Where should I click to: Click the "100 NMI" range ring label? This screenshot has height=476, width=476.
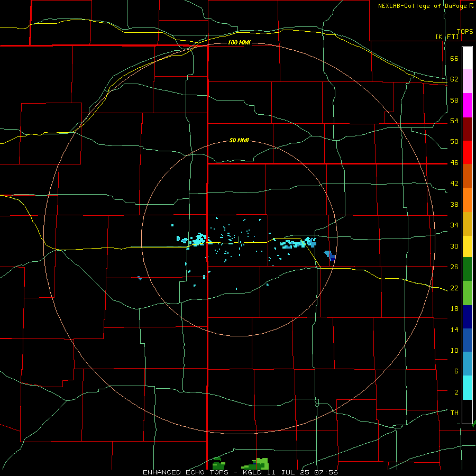pos(239,42)
